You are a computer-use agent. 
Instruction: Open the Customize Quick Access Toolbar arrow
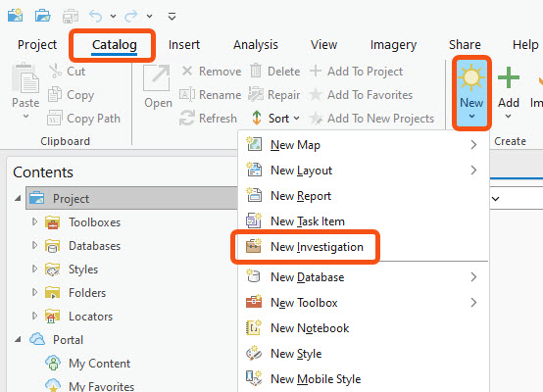pos(173,16)
